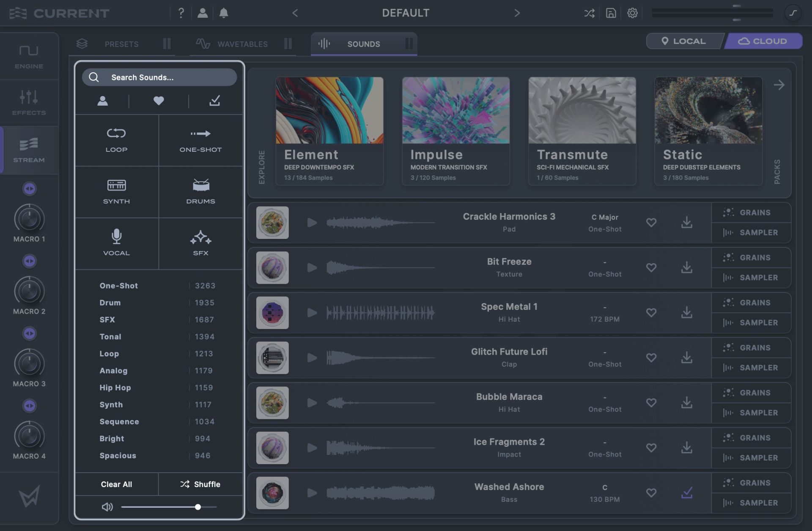Go to previous preset arrow

295,13
